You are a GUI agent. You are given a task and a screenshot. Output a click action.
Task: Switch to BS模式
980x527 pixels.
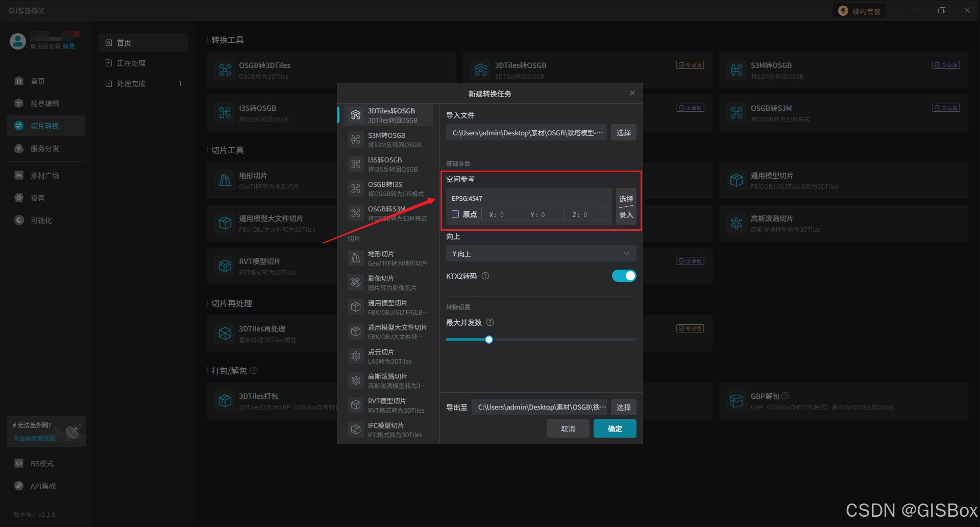click(x=46, y=463)
